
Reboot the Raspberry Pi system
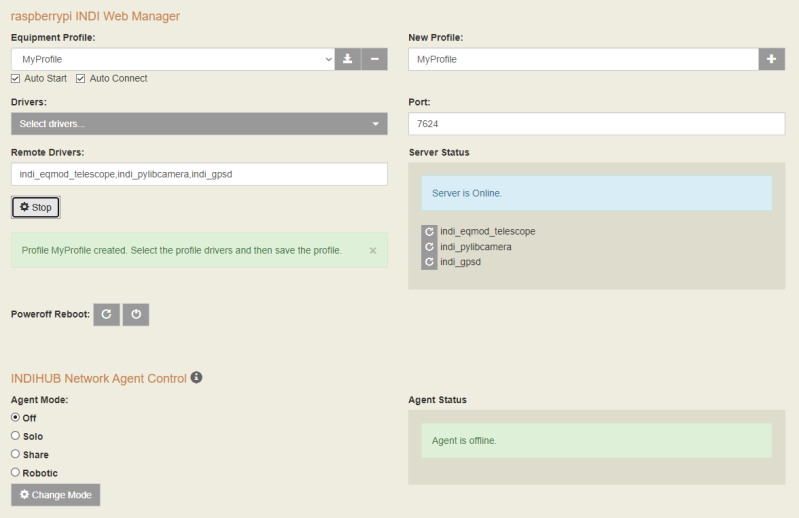point(106,314)
